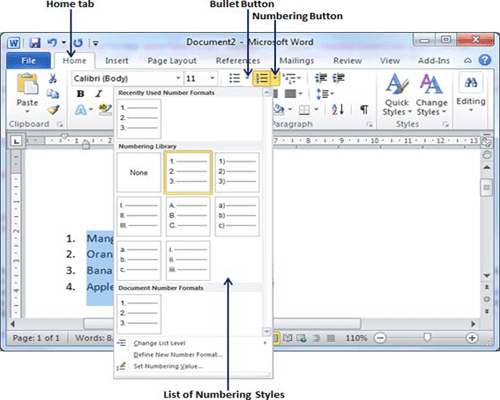
Task: Click the Undo arrow icon
Action: coord(52,43)
